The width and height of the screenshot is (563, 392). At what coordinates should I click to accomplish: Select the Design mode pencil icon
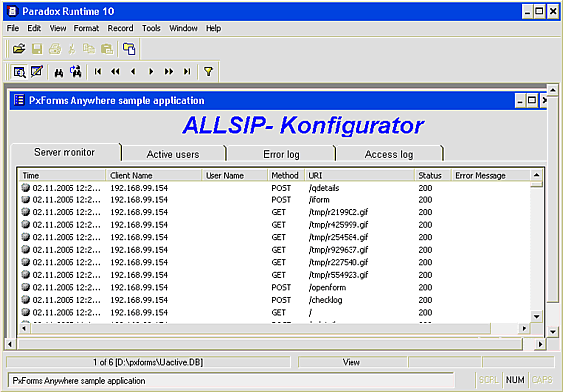37,71
